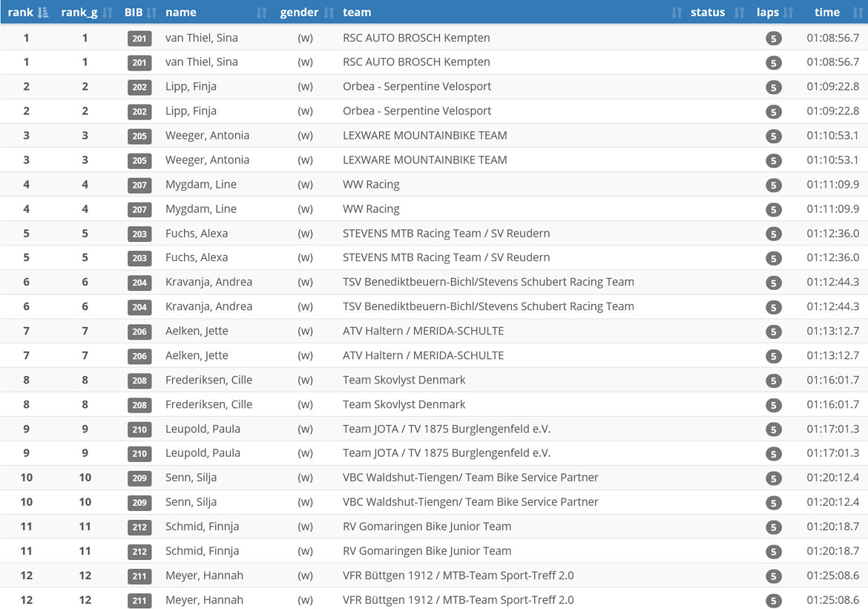Click BIB badge 201 in first van Thiel row
868x609 pixels.
click(139, 38)
